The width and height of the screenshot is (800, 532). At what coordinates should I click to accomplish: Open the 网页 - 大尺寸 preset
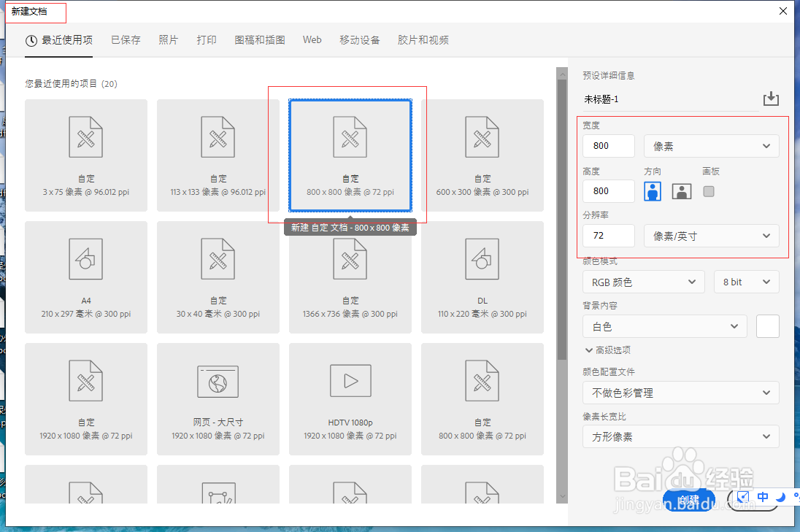(218, 398)
